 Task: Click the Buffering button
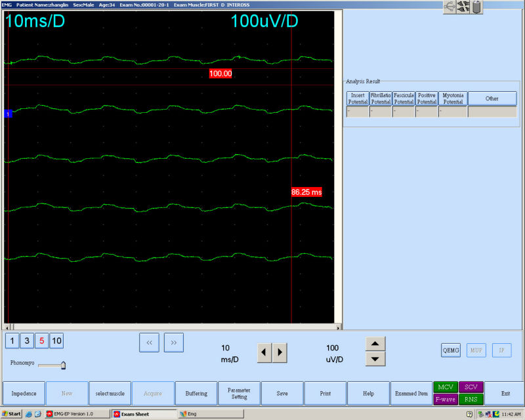point(196,394)
